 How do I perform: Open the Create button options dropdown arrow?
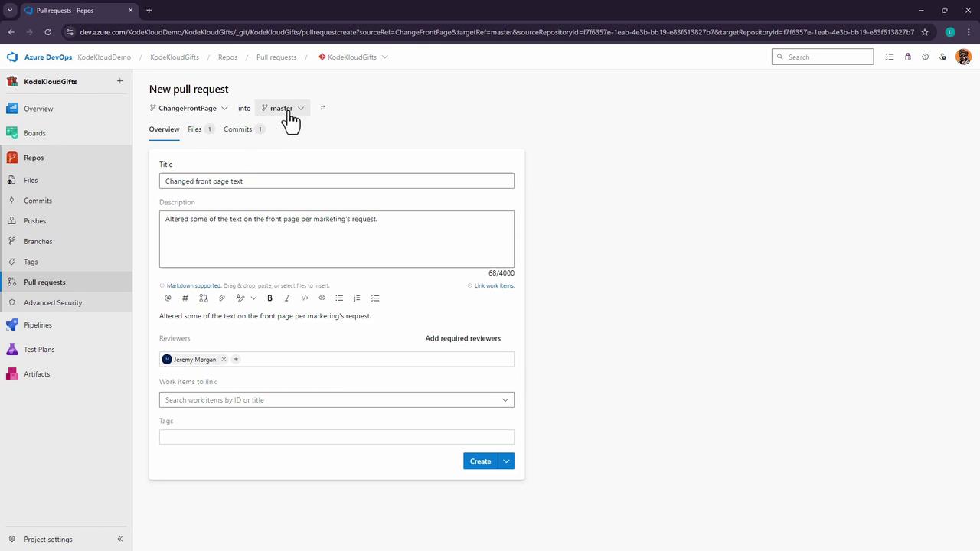pyautogui.click(x=506, y=461)
